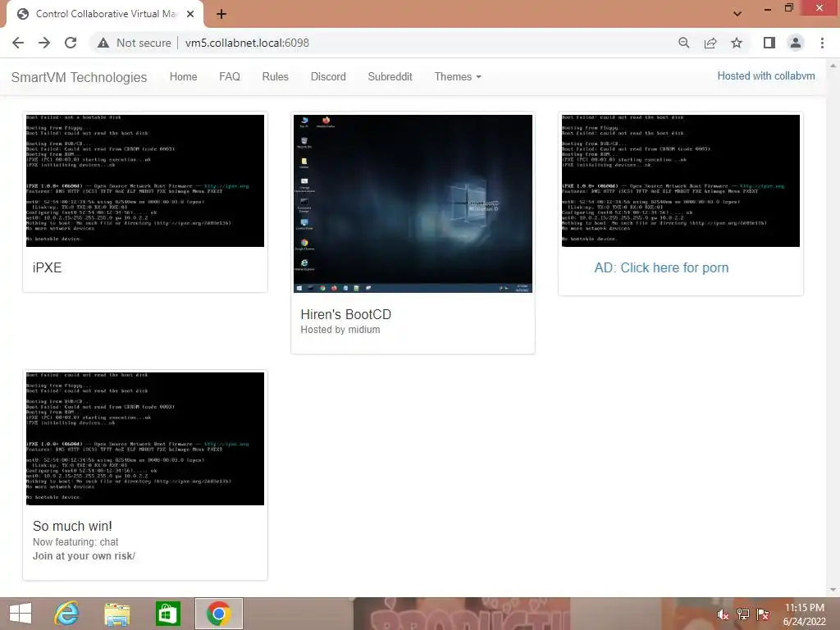Follow the Hosted with collabvm link
Screen dimensions: 840x630
click(766, 76)
